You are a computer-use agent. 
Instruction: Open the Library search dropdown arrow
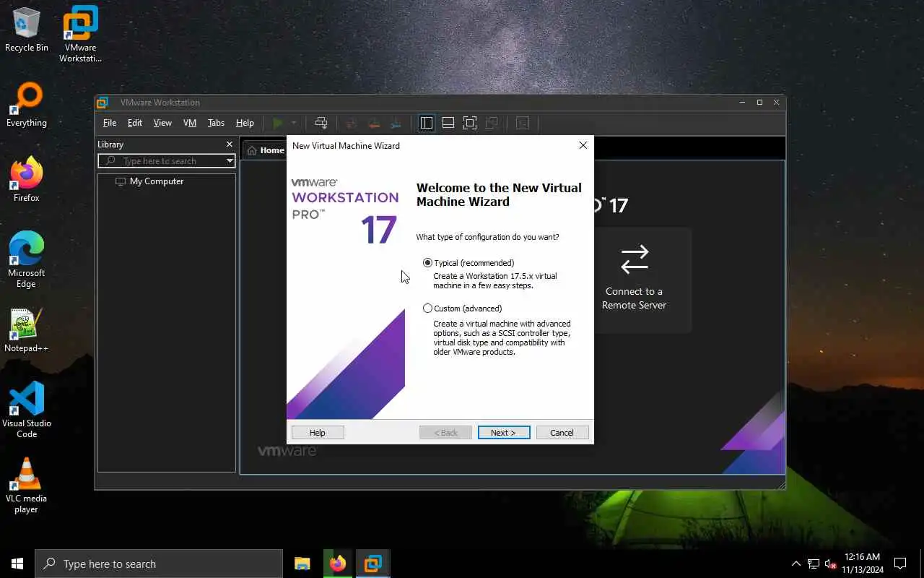tap(230, 160)
